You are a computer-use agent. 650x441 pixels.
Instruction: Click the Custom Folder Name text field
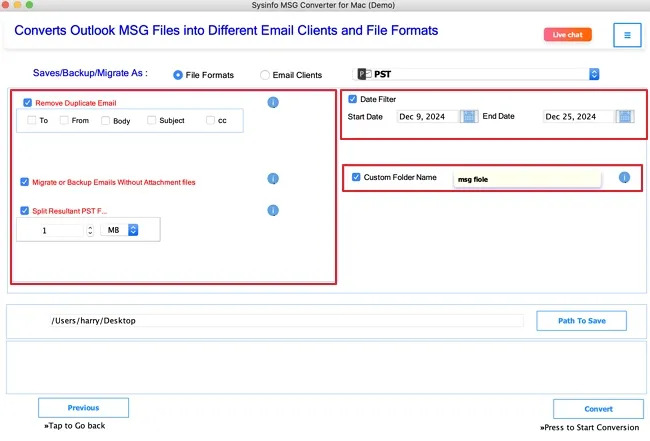527,179
